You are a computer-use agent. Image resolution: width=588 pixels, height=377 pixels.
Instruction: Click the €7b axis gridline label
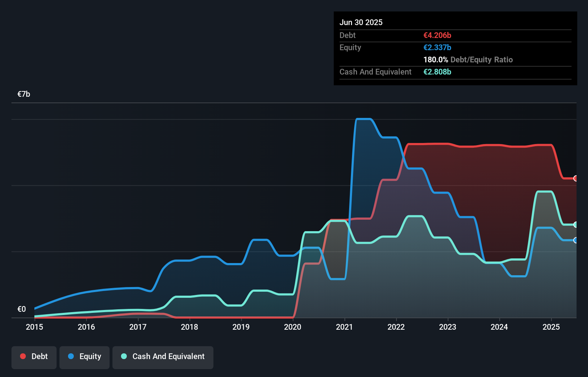(x=24, y=94)
